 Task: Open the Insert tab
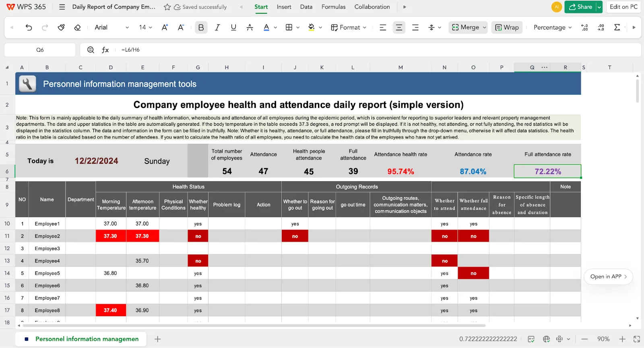click(284, 7)
